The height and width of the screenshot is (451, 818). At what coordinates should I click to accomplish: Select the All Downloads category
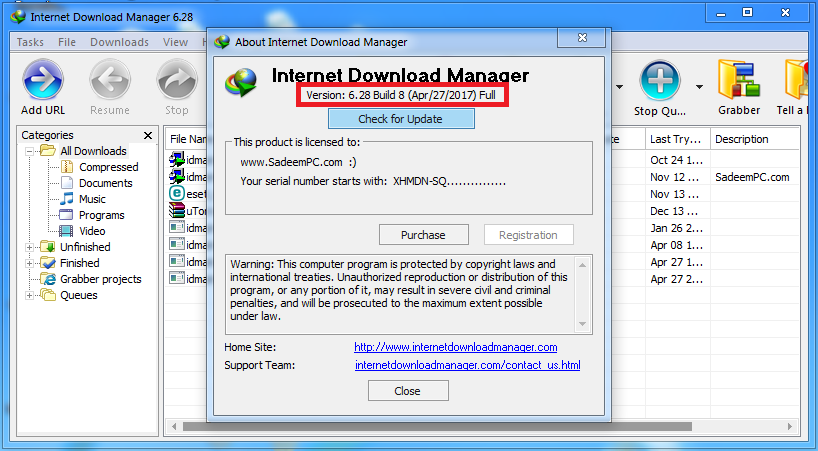point(93,151)
